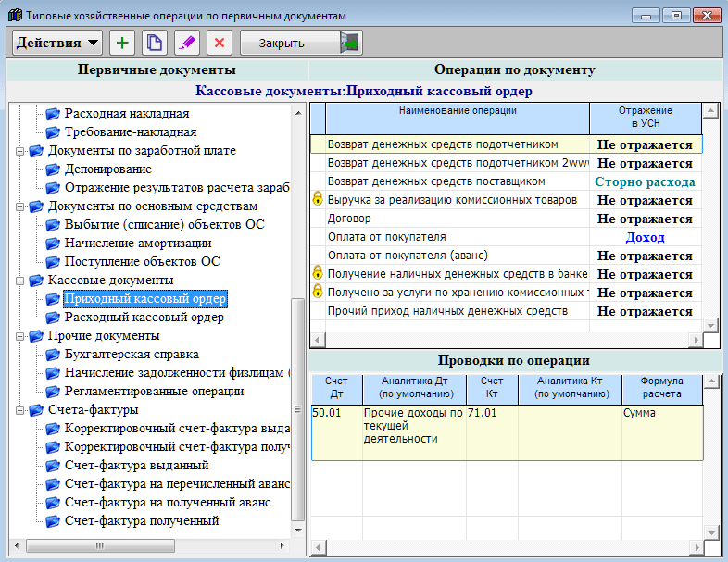Click the Счет Дт column header

coord(336,389)
